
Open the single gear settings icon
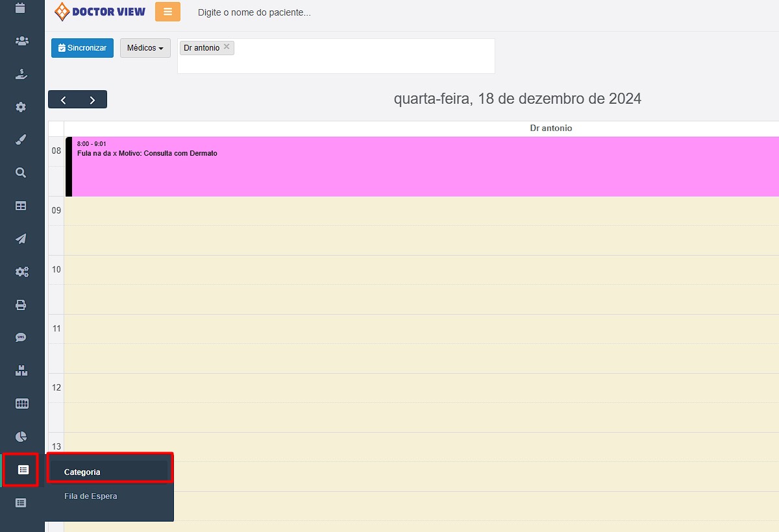pyautogui.click(x=21, y=107)
